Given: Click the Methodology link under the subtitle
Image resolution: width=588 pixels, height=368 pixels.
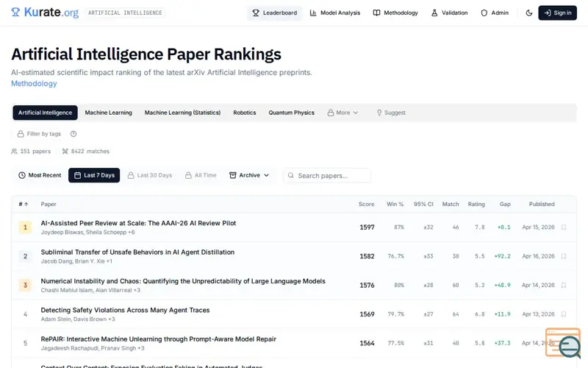Looking at the screenshot, I should pos(34,83).
